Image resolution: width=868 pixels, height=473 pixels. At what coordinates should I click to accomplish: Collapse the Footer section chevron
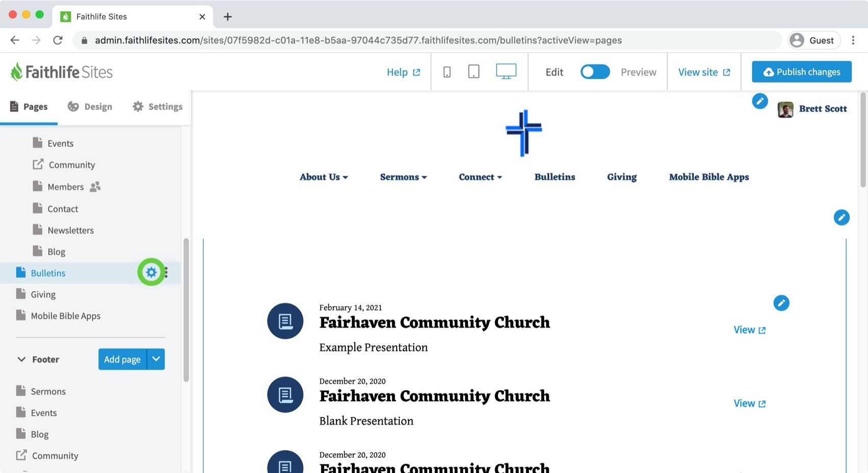coord(21,359)
